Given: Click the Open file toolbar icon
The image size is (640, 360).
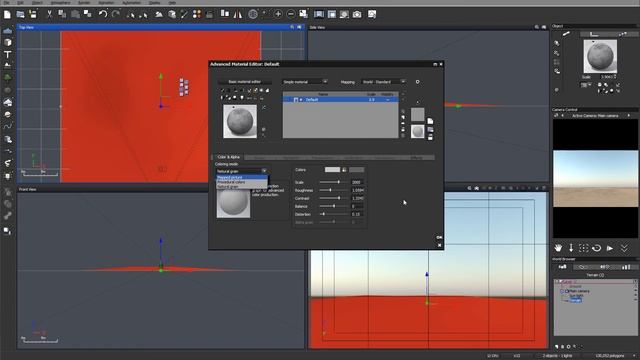Looking at the screenshot, I should click(x=20, y=15).
